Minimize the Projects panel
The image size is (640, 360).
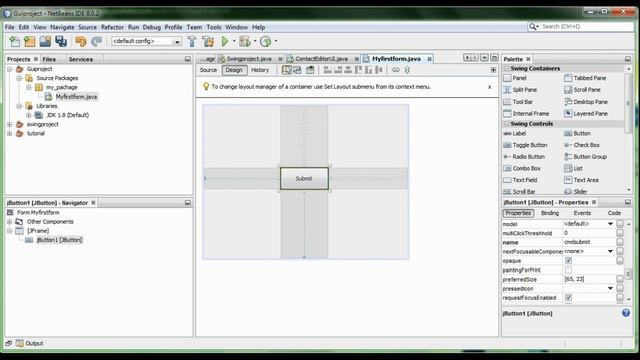pos(188,59)
